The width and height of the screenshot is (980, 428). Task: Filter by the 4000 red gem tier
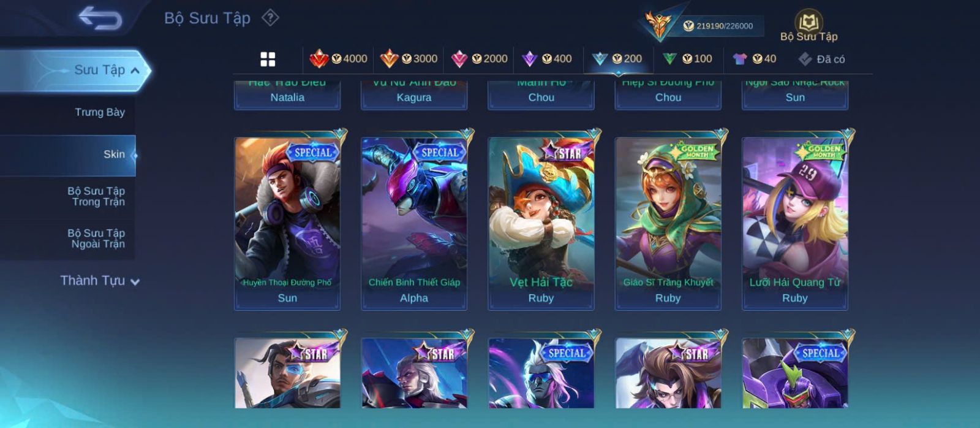(x=338, y=59)
